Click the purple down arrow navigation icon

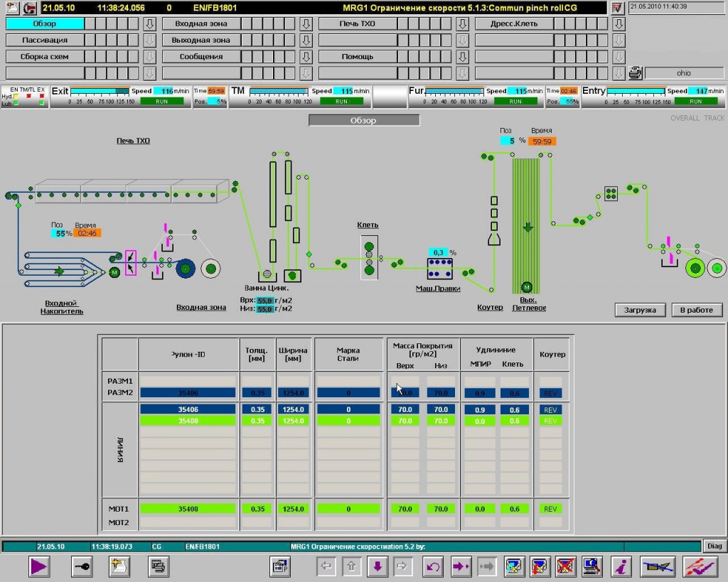(x=378, y=566)
